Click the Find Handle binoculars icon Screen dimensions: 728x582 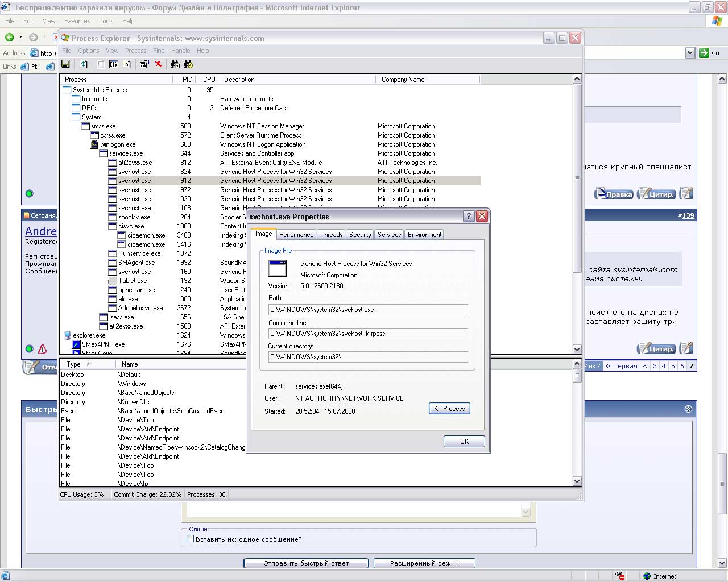[x=175, y=64]
